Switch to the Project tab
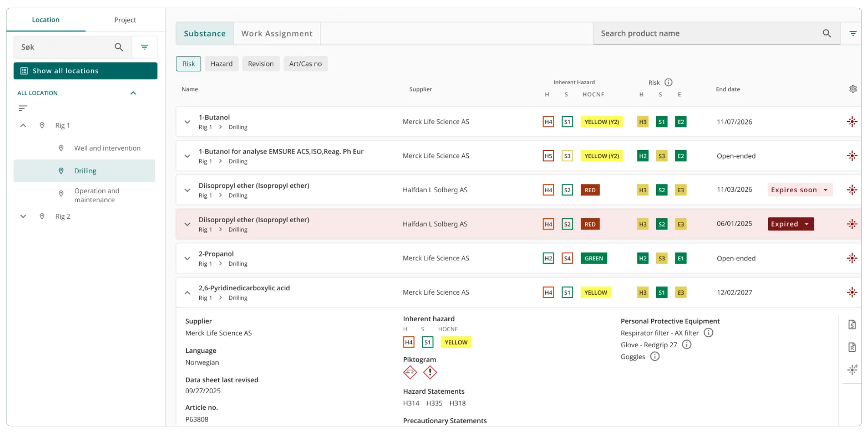The image size is (868, 434). tap(125, 20)
